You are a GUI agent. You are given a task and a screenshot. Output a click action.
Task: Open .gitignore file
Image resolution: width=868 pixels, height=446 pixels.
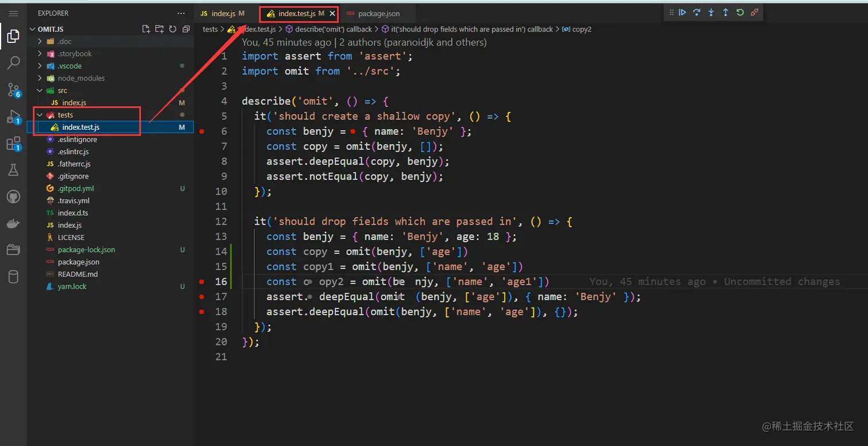pyautogui.click(x=111, y=176)
